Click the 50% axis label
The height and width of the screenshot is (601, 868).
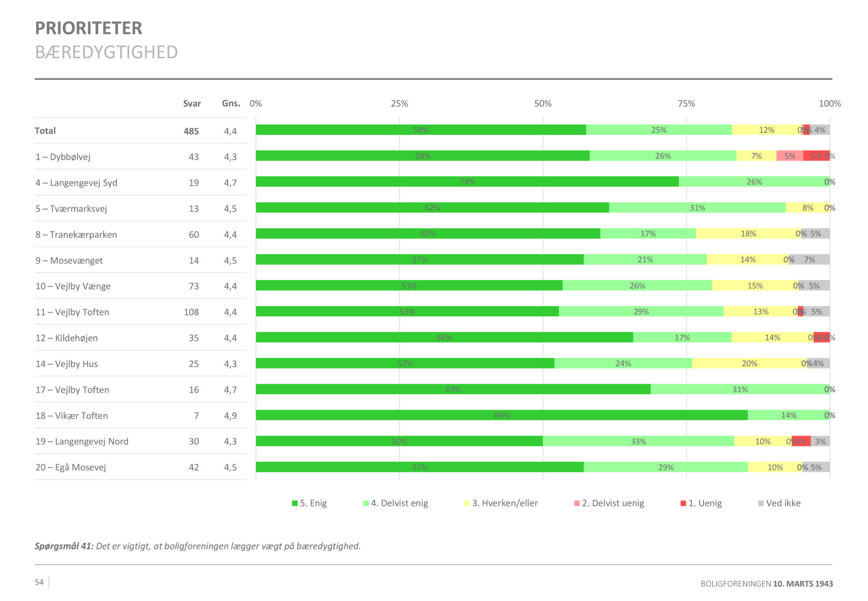click(542, 103)
